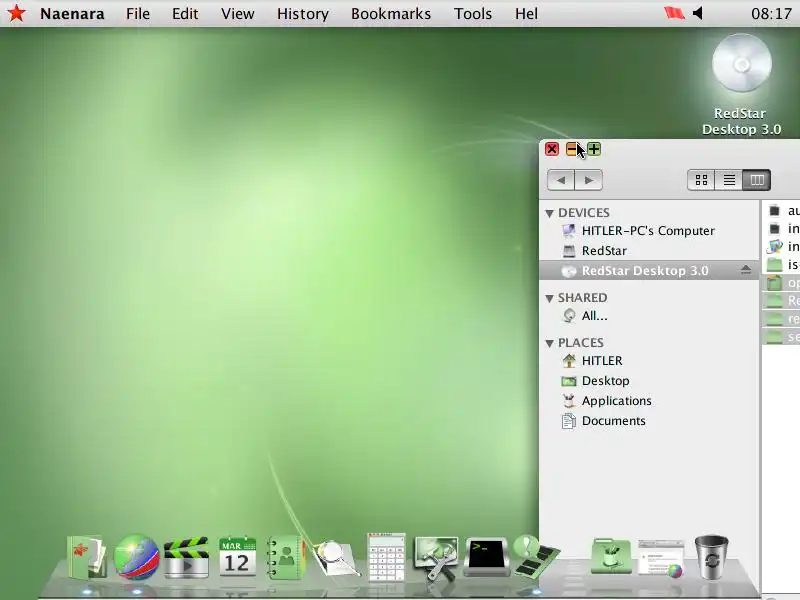Select the folder starting with 'Re'
The width and height of the screenshot is (800, 600).
pos(781,301)
